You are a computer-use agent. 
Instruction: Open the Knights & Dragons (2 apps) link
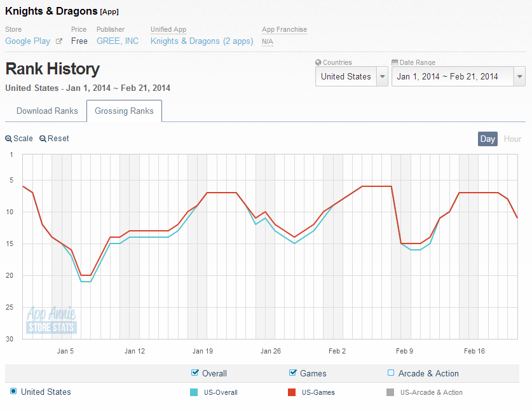tap(202, 41)
